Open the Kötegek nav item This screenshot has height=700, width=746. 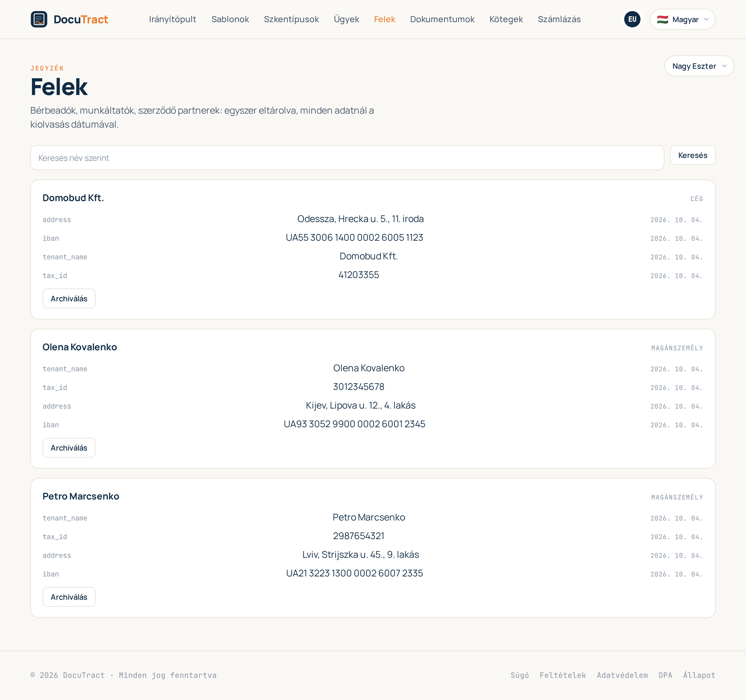(506, 19)
